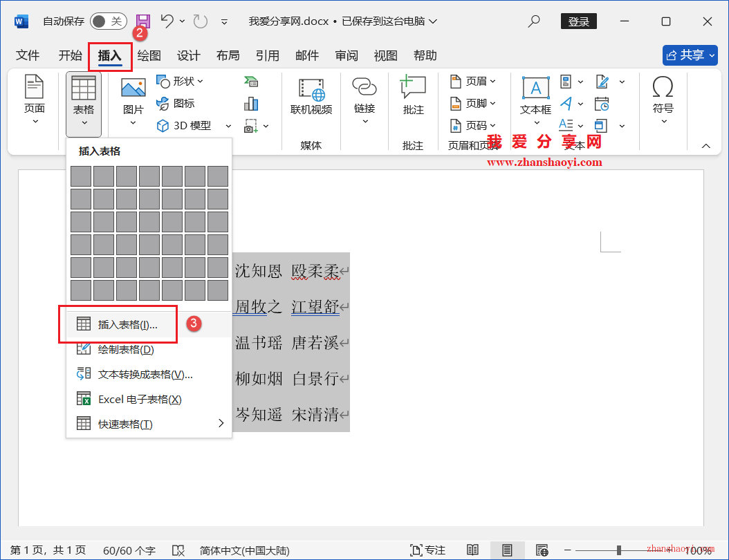Open the 符号 symbol button
Viewport: 729px width, 560px height.
[663, 100]
